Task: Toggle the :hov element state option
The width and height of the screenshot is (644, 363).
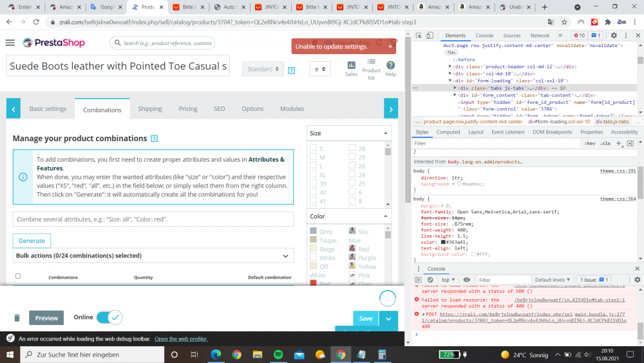Action: pos(590,144)
